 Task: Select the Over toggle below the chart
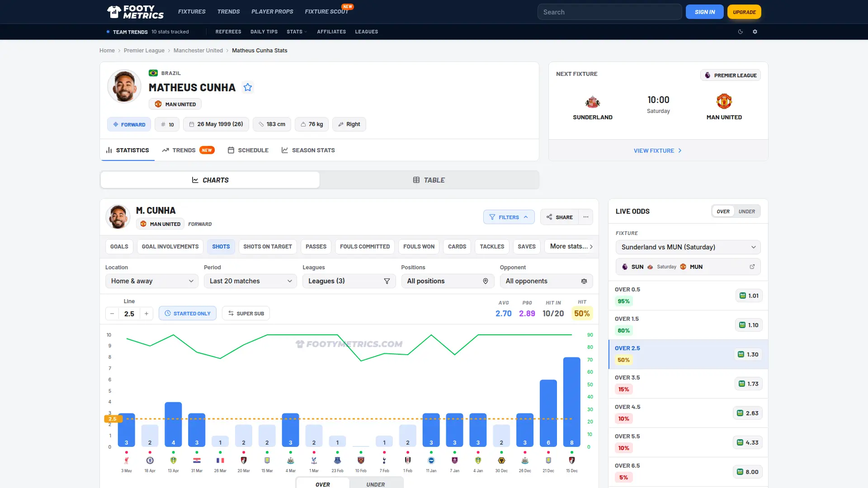[323, 484]
